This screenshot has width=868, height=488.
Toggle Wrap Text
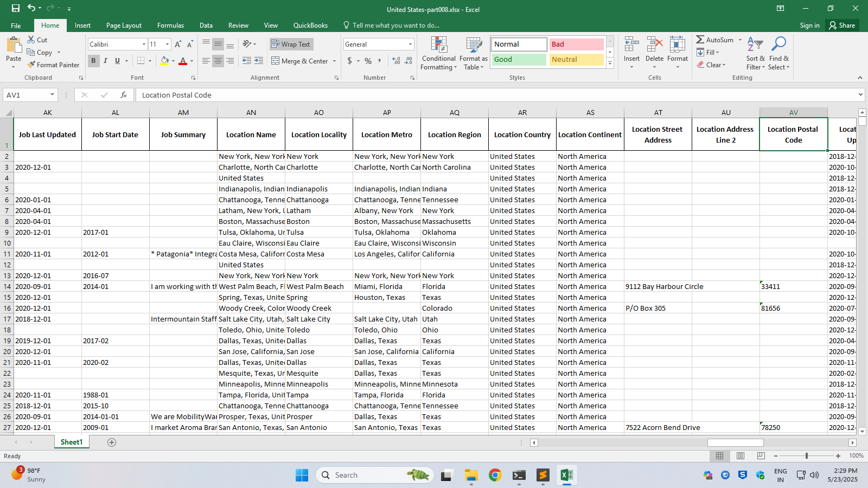tap(291, 44)
